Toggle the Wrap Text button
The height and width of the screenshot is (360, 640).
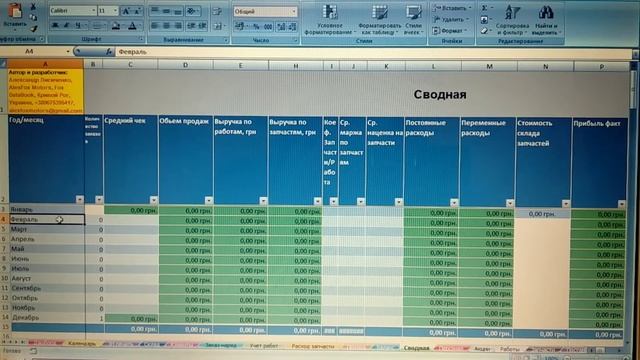(x=218, y=11)
